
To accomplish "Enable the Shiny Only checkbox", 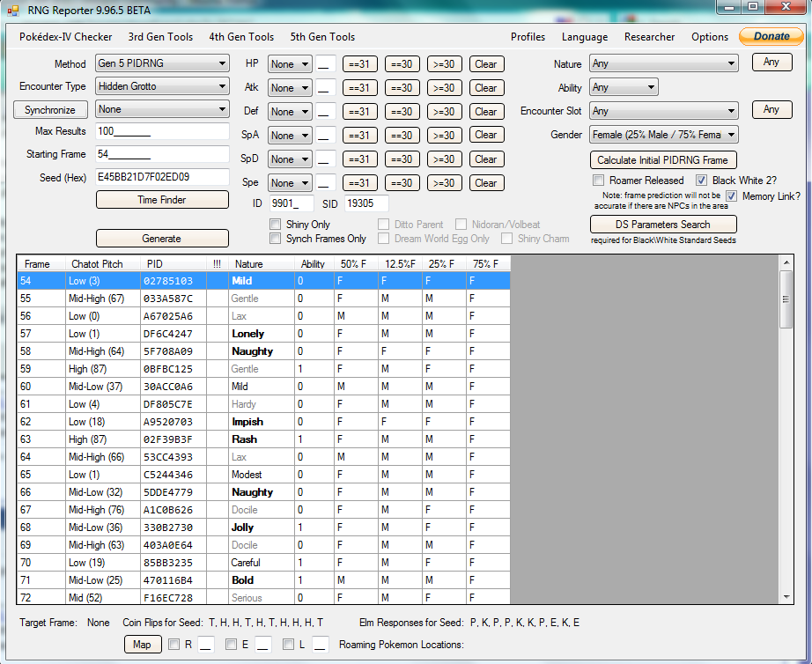I will (276, 225).
